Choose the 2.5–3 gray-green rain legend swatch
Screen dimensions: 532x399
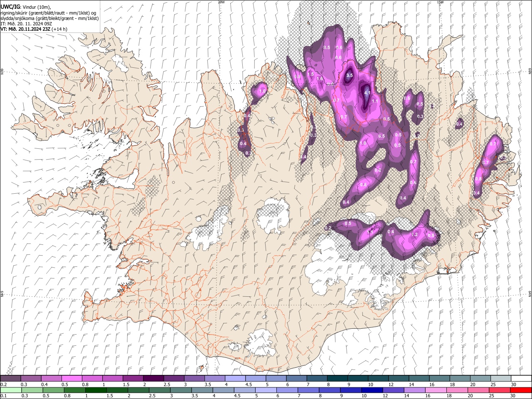click(160, 390)
